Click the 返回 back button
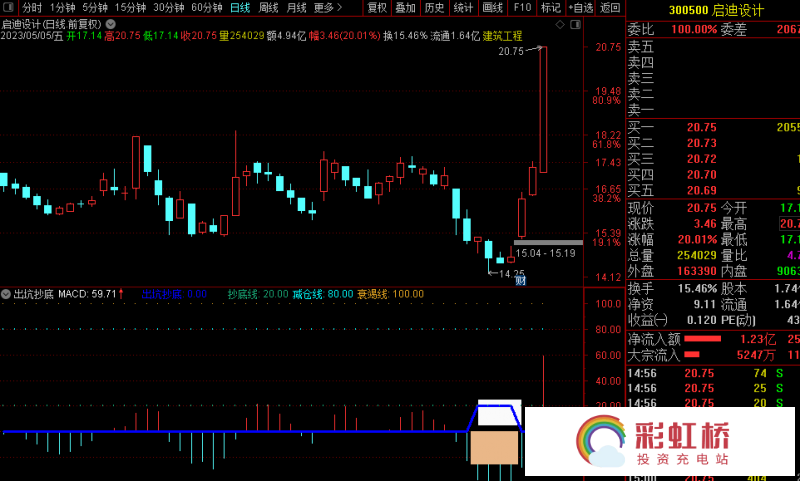Screen dimensions: 800x481 click(610, 8)
